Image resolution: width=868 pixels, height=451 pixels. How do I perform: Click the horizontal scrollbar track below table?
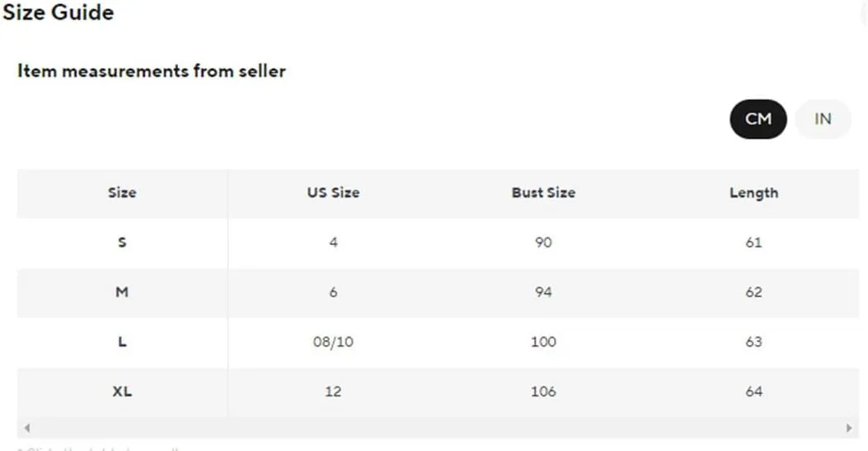(438, 428)
